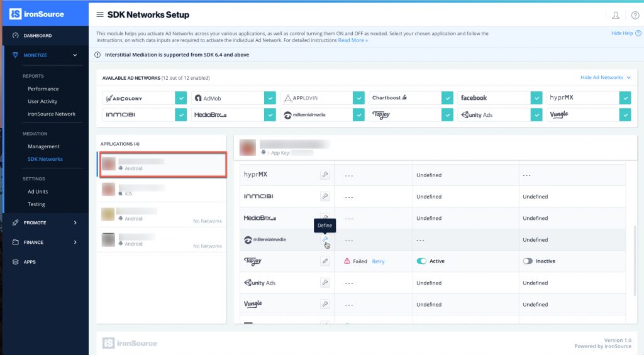Click the Applications (4) heading
Viewport: 644px width, 355px height.
pyautogui.click(x=120, y=144)
